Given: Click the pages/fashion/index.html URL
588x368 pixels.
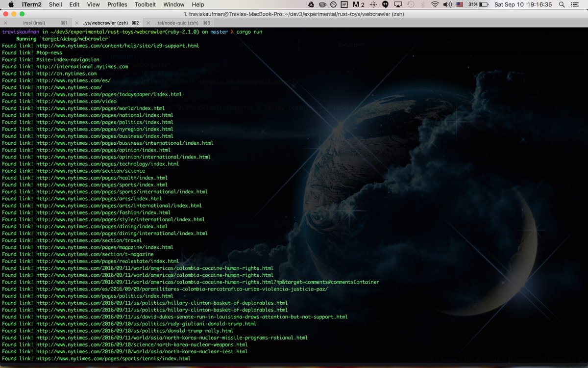Looking at the screenshot, I should tap(103, 212).
